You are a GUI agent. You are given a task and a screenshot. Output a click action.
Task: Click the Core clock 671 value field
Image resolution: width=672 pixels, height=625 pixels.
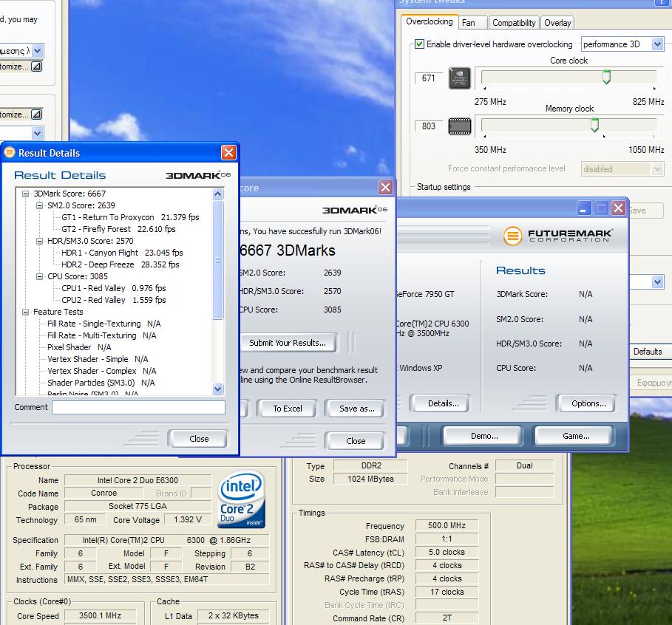coord(428,78)
